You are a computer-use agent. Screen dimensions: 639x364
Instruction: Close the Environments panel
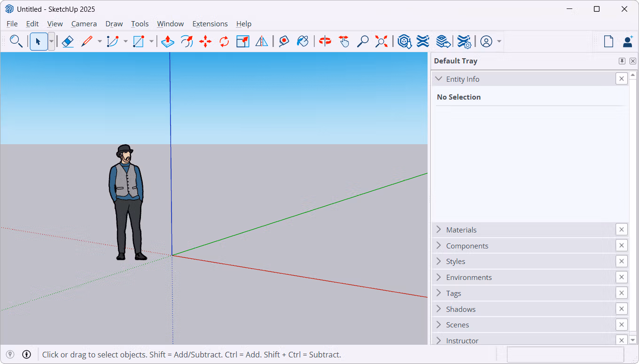pos(622,277)
